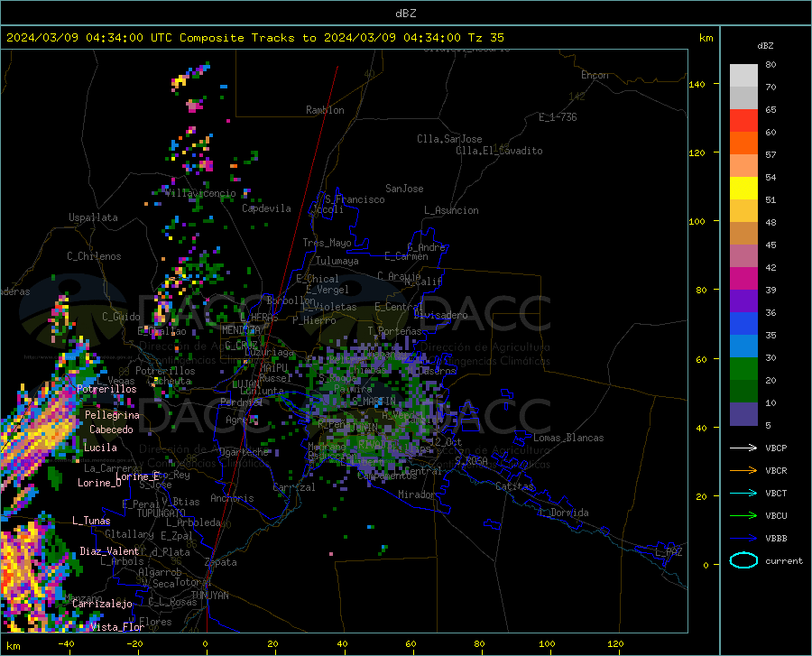Click the Capdevila map label
This screenshot has height=656, width=812.
tap(266, 208)
